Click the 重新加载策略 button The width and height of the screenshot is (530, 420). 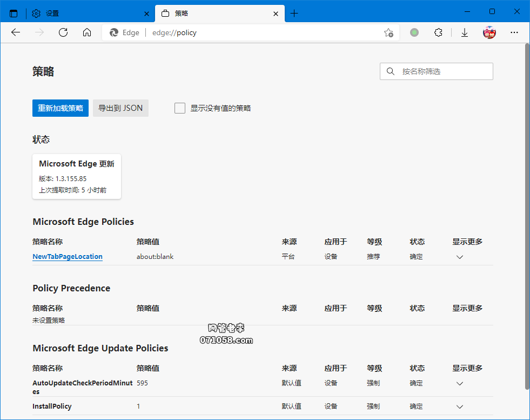60,108
